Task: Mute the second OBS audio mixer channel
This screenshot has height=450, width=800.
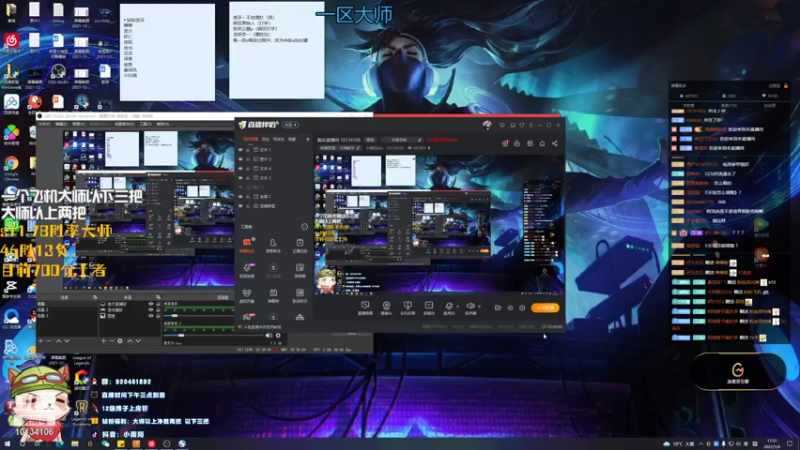Action: (269, 335)
